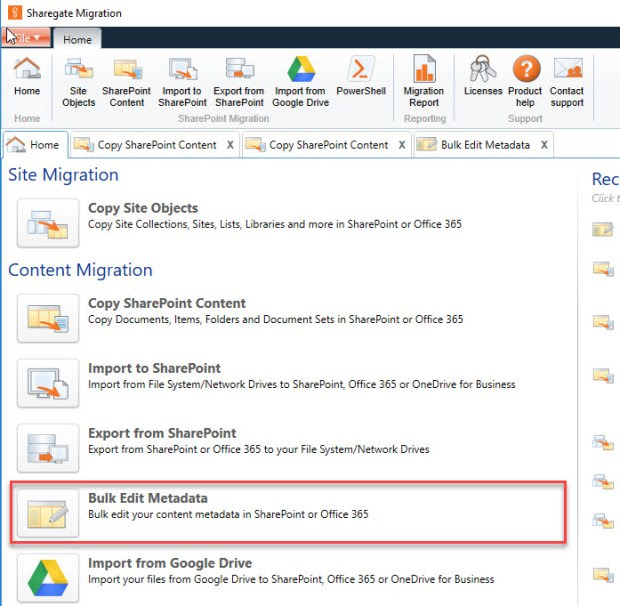Select the Home ribbon tab
Viewport: 620px width, 606px height.
77,40
